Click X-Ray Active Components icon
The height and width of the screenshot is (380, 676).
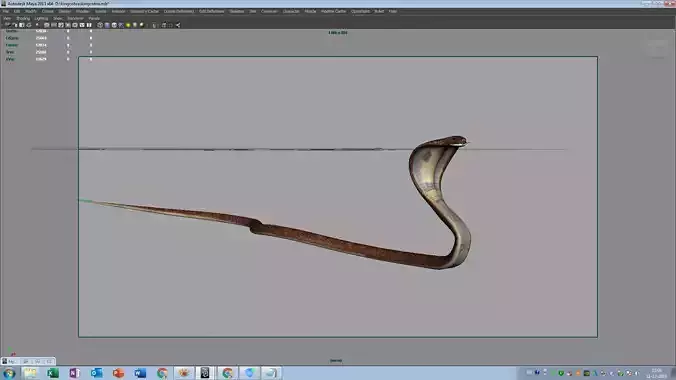pyautogui.click(x=171, y=25)
